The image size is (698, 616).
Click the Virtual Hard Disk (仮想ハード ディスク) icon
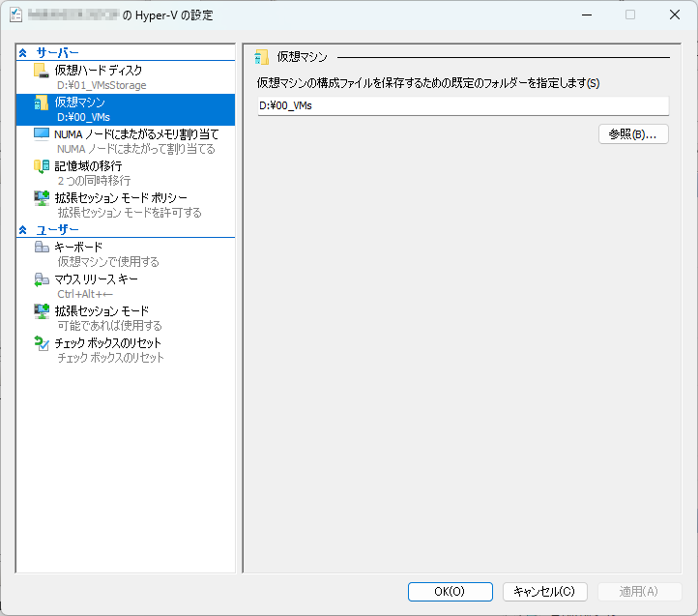tap(41, 71)
